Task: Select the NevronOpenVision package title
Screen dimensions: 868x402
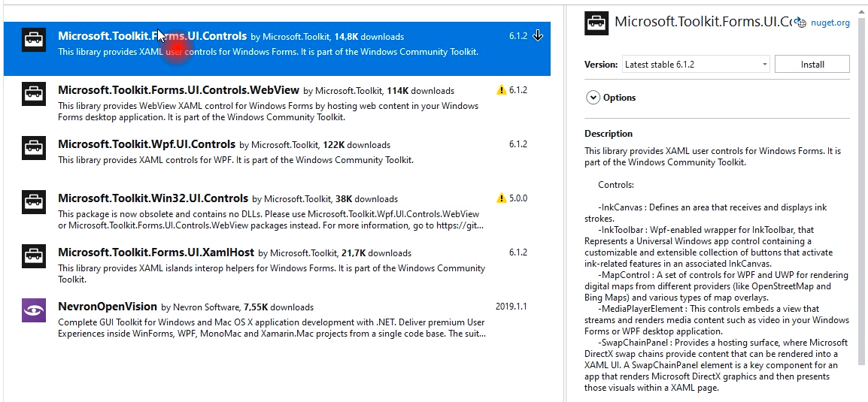Action: [108, 307]
